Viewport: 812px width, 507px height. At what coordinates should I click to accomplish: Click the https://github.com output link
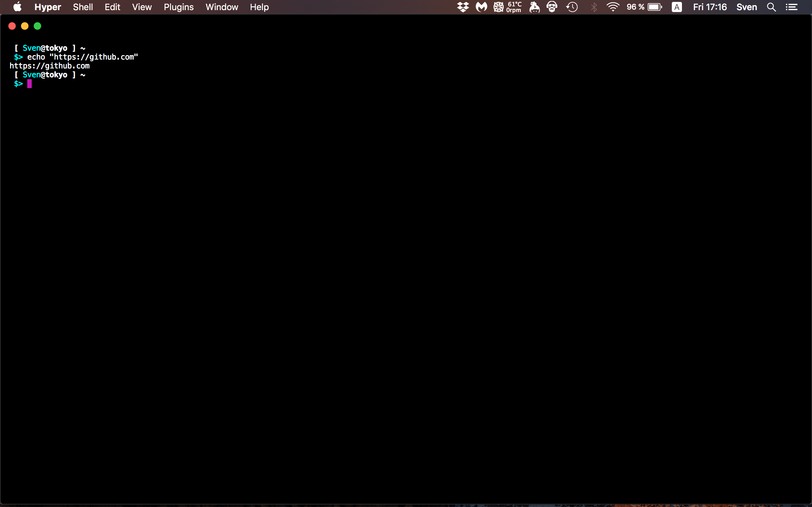pos(49,66)
